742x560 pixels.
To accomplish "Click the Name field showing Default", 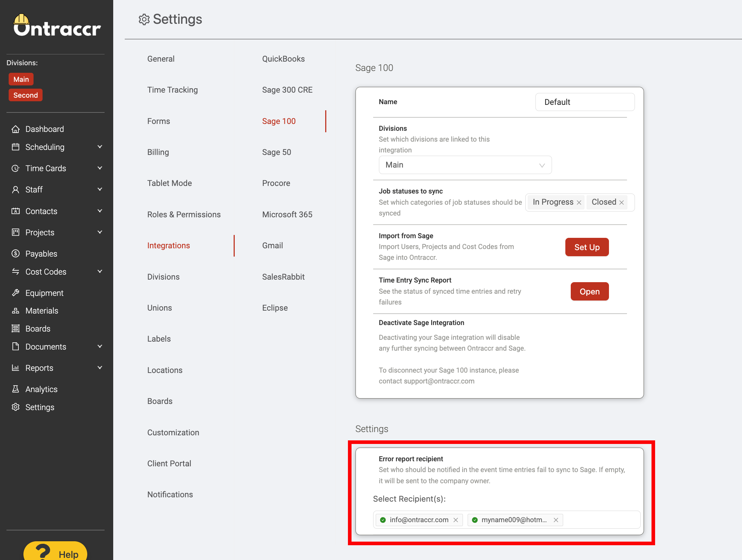I will tap(585, 102).
